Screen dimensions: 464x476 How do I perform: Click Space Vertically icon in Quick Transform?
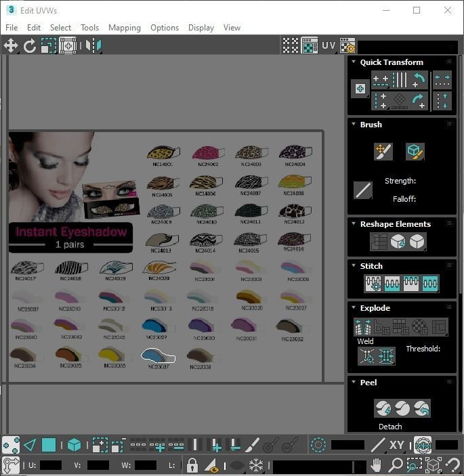(x=442, y=101)
